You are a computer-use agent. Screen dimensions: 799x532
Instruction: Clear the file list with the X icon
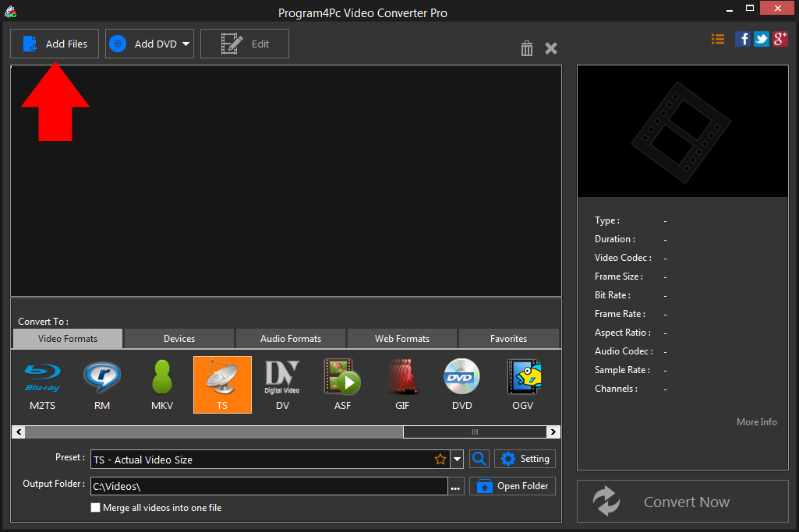(551, 48)
